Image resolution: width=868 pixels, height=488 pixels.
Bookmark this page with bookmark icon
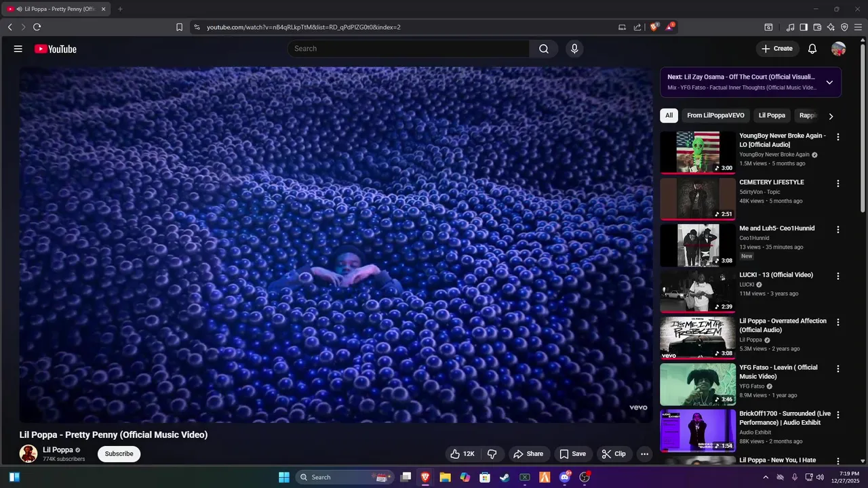[x=179, y=27]
